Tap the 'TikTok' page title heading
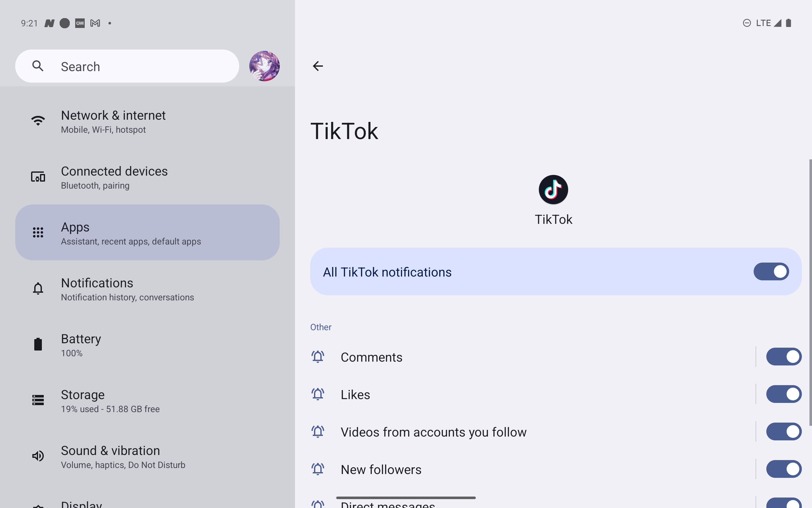The image size is (812, 508). click(344, 131)
